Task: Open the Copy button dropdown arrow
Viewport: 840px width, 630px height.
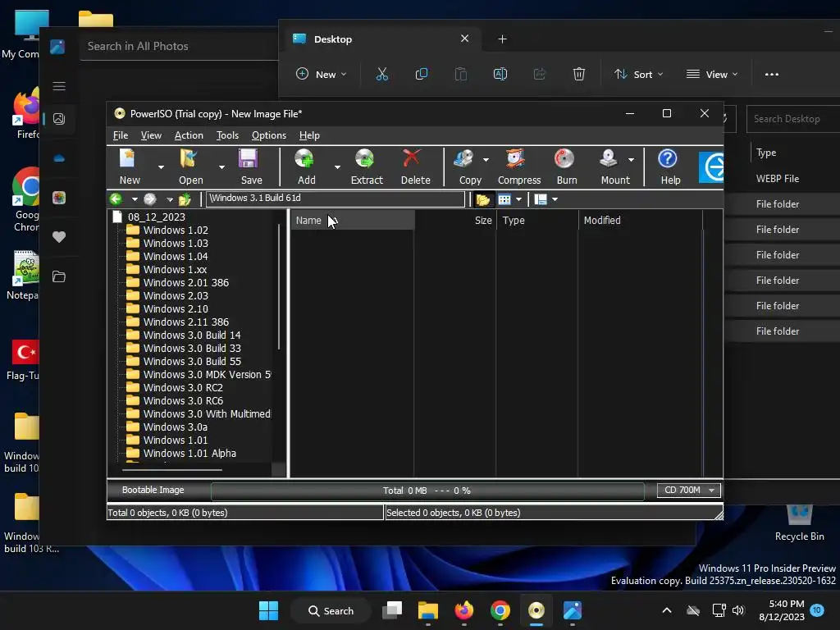Action: (x=486, y=160)
